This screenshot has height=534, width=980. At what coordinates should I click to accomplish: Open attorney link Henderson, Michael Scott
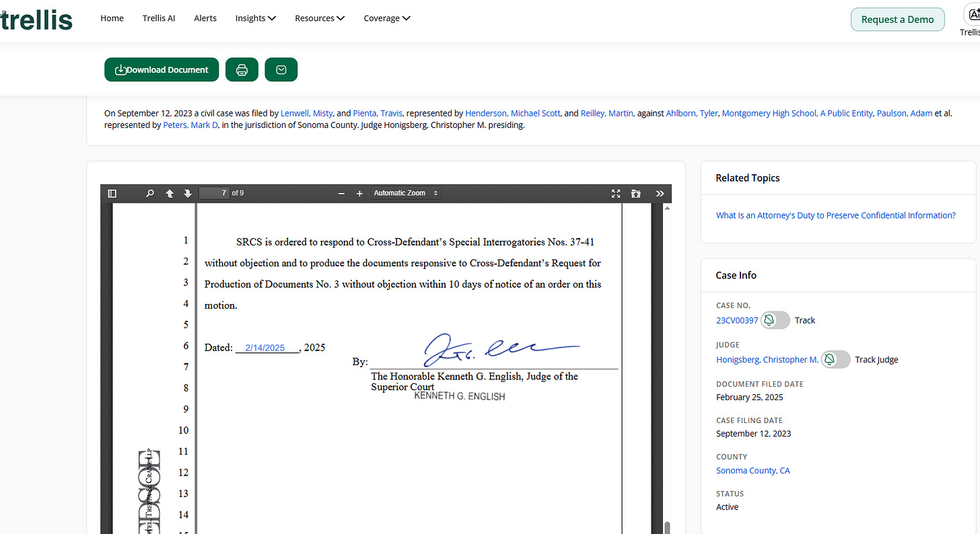point(513,113)
